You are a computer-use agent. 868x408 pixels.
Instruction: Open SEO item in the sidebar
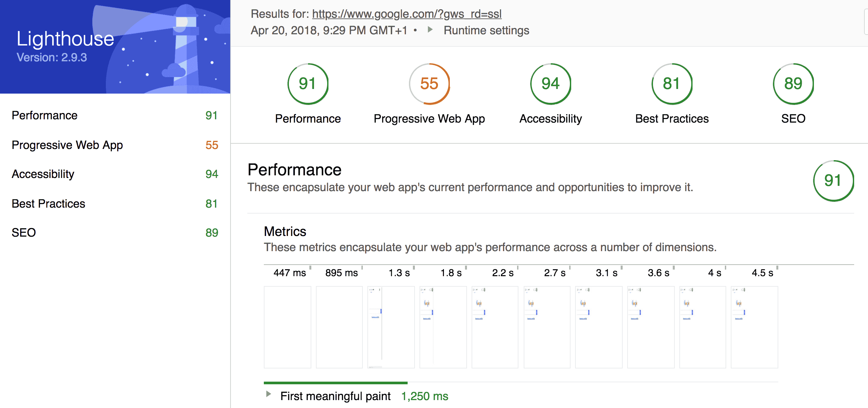pyautogui.click(x=115, y=233)
